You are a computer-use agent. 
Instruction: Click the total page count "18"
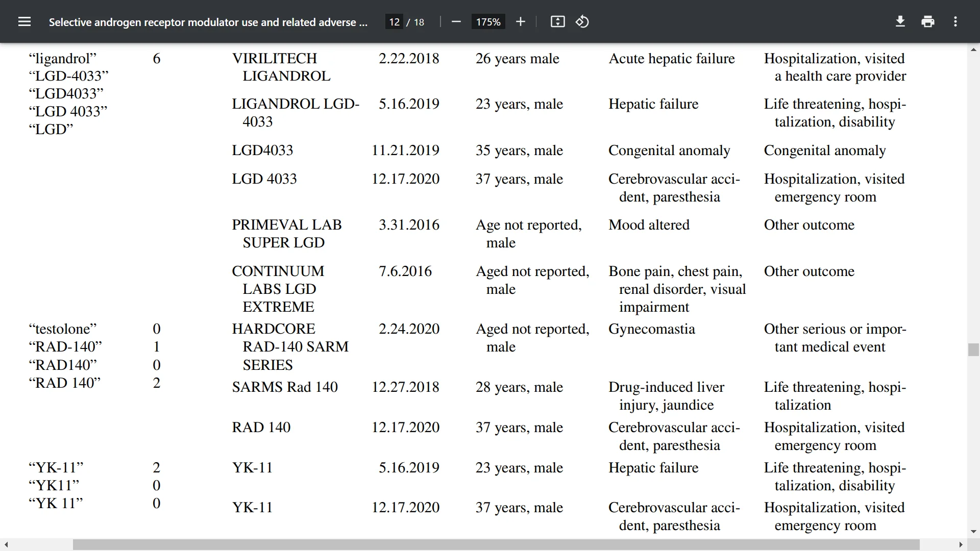[419, 22]
